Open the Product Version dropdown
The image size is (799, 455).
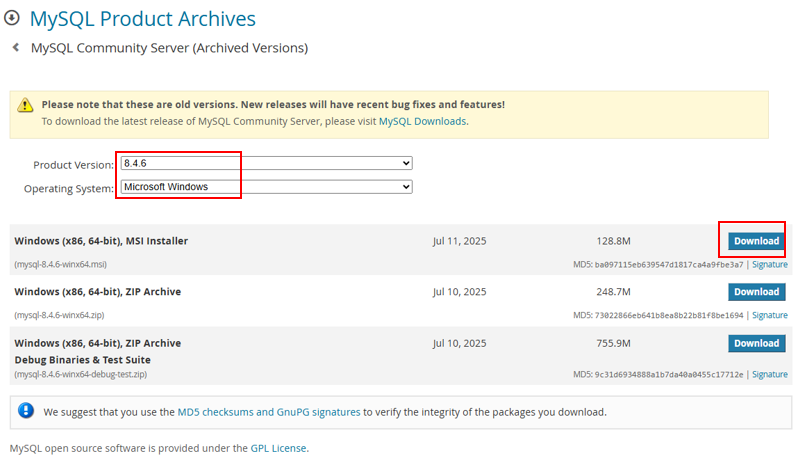pyautogui.click(x=266, y=163)
